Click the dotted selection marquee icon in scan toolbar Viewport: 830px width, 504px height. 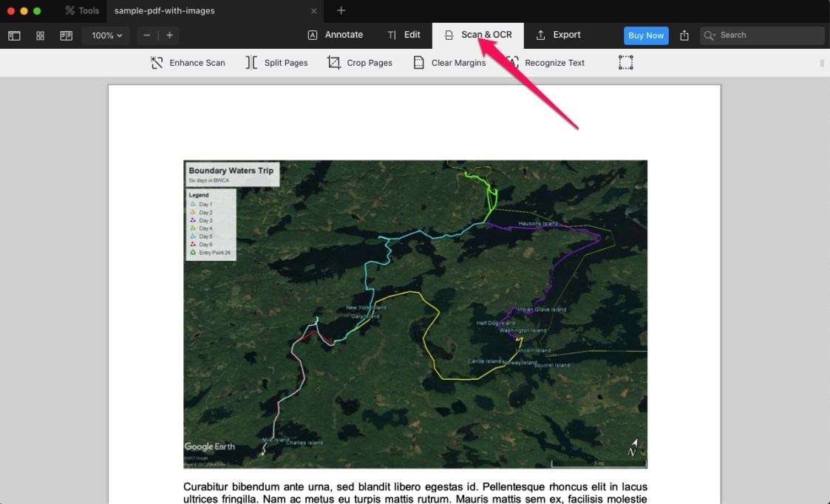pyautogui.click(x=625, y=63)
